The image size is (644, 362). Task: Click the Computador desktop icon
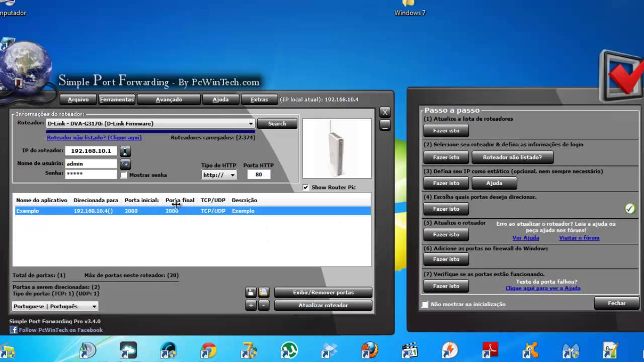point(10,9)
